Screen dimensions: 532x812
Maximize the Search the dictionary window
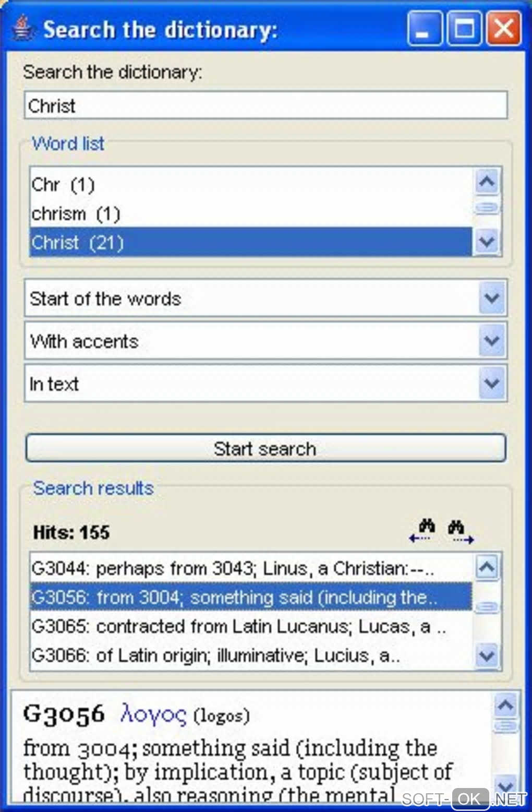coord(465,29)
